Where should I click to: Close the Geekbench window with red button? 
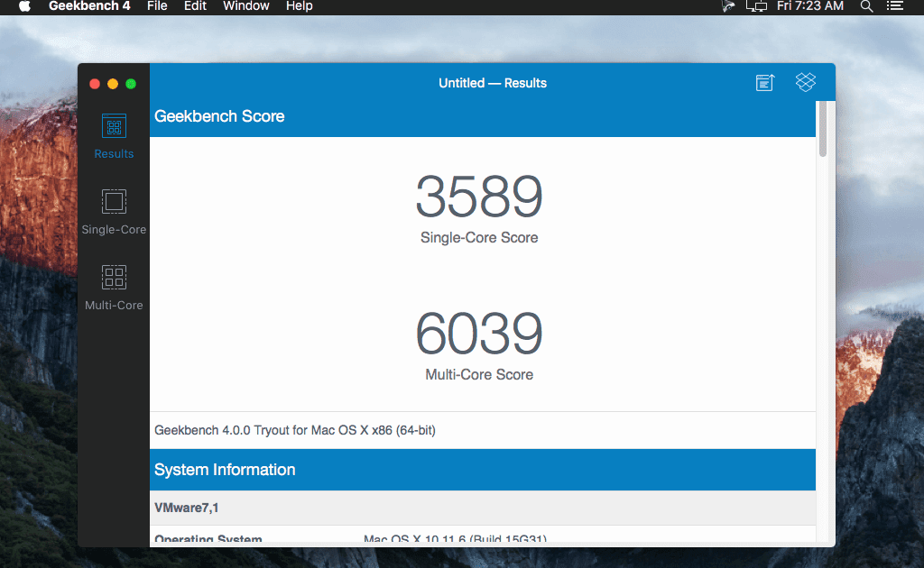tap(94, 84)
